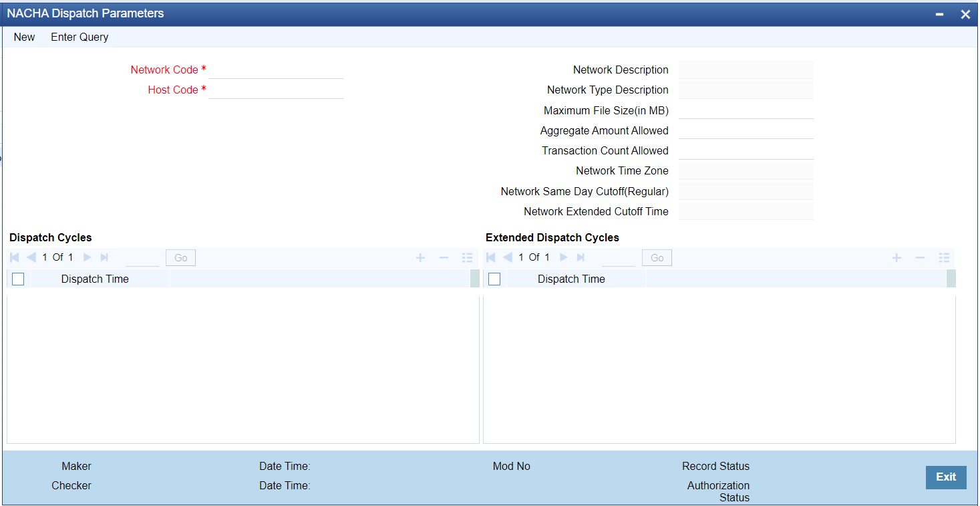Add row in Dispatch Cycles grid

420,257
